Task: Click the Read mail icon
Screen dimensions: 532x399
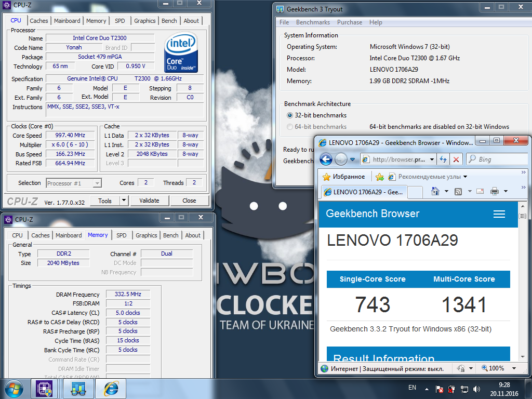Action: tap(480, 191)
